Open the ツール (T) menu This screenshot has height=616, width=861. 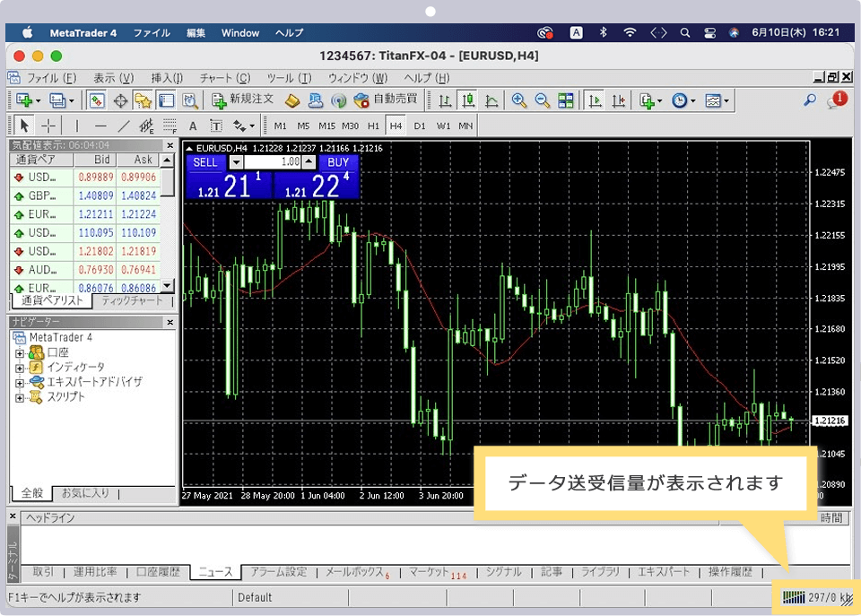pyautogui.click(x=289, y=78)
